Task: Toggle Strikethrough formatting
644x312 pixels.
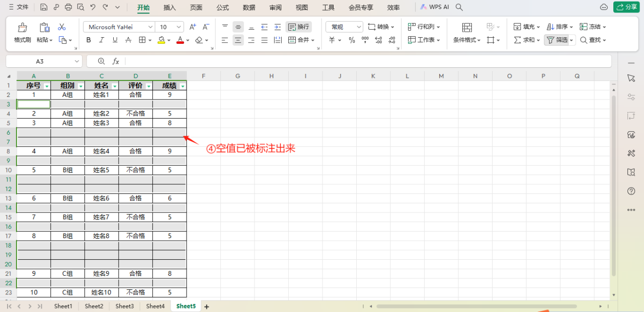Action: click(x=128, y=40)
